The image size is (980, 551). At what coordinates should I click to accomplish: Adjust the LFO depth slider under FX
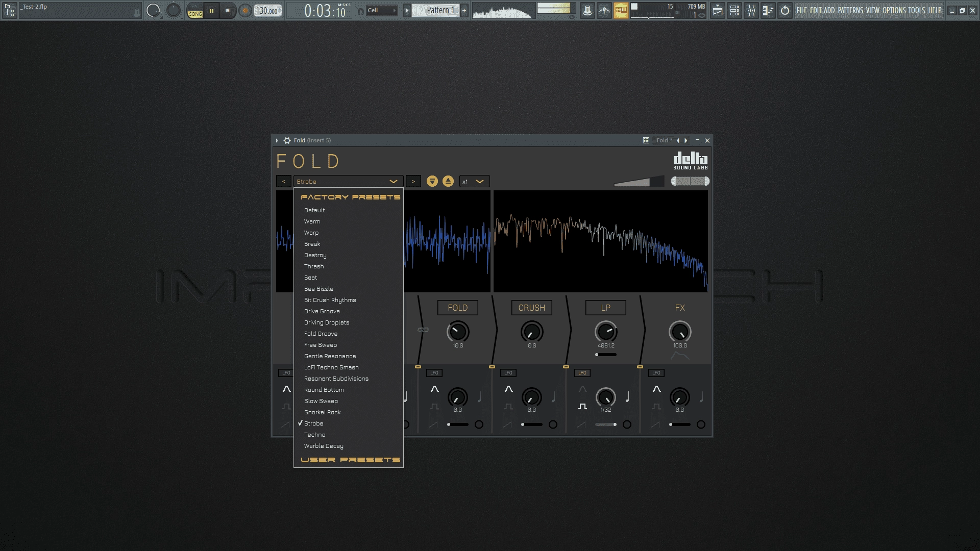680,424
